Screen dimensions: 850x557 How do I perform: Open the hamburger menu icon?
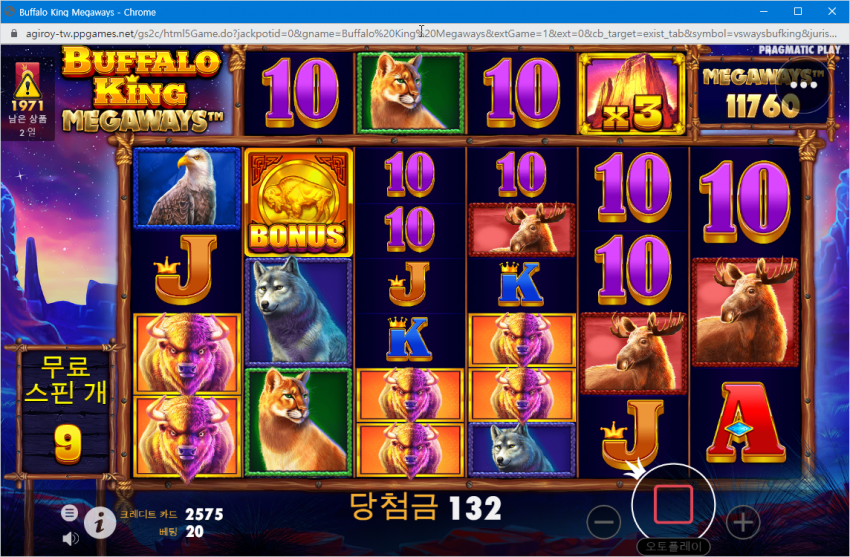[x=69, y=513]
